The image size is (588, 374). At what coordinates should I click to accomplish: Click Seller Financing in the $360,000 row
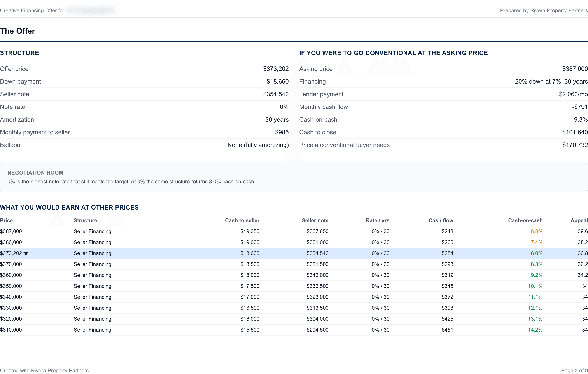point(93,275)
